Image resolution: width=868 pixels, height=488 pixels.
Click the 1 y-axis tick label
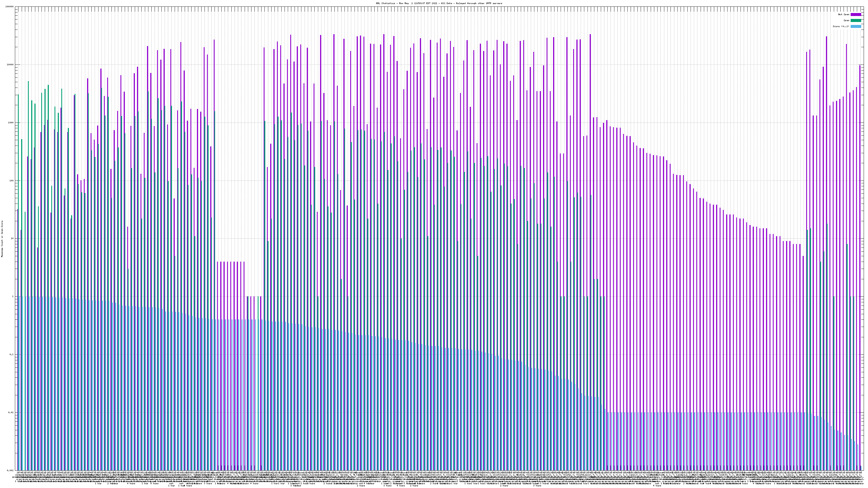tap(13, 296)
